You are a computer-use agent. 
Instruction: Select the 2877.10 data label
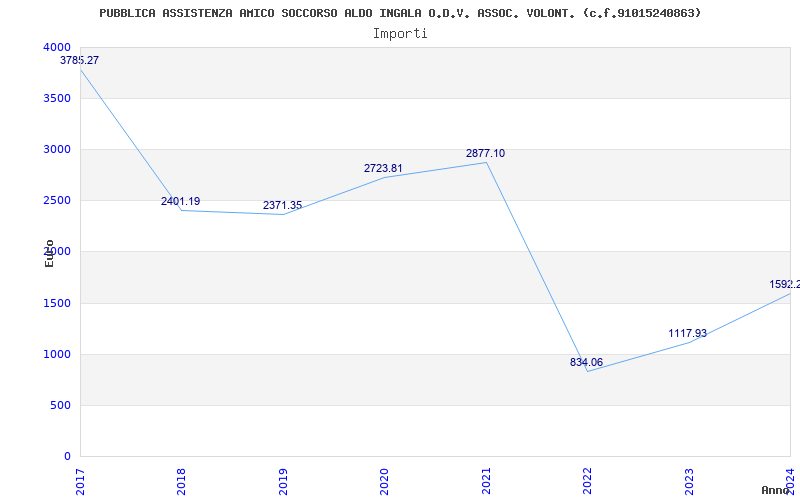click(x=486, y=153)
